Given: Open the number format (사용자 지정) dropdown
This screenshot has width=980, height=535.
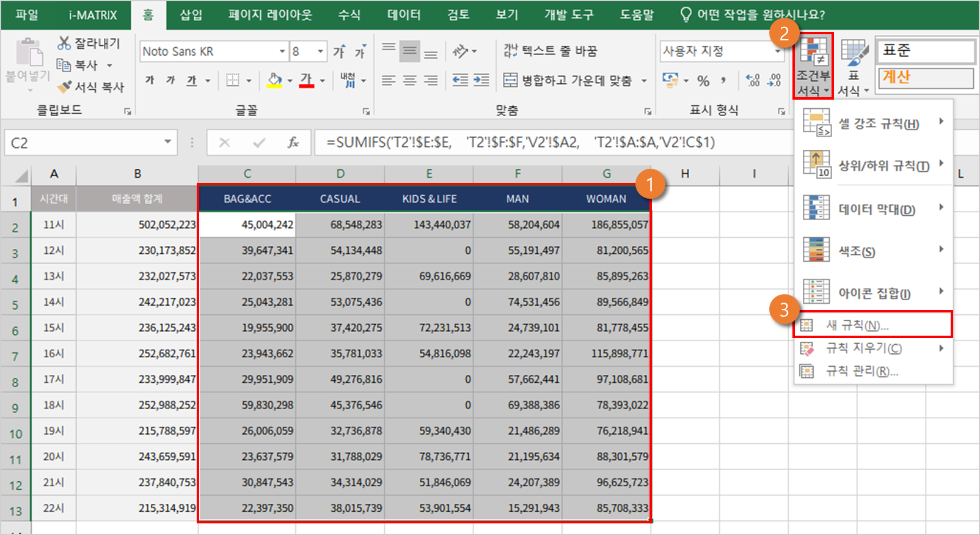Looking at the screenshot, I should coord(777,51).
